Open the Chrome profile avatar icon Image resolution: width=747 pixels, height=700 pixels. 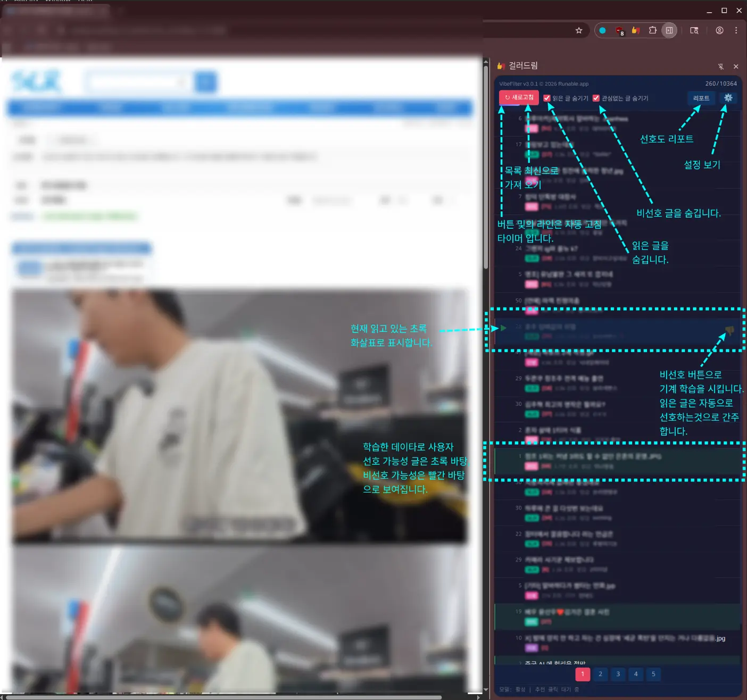(x=719, y=30)
